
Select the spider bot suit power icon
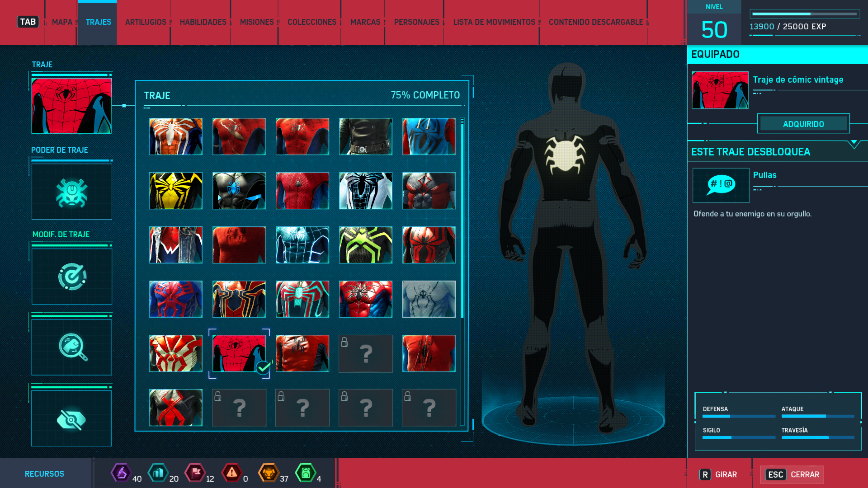71,192
